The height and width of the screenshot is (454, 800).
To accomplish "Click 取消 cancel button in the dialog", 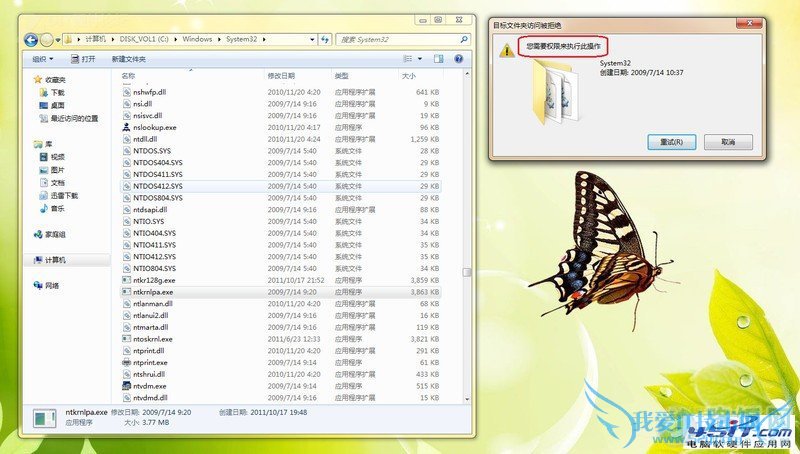I will tap(728, 142).
